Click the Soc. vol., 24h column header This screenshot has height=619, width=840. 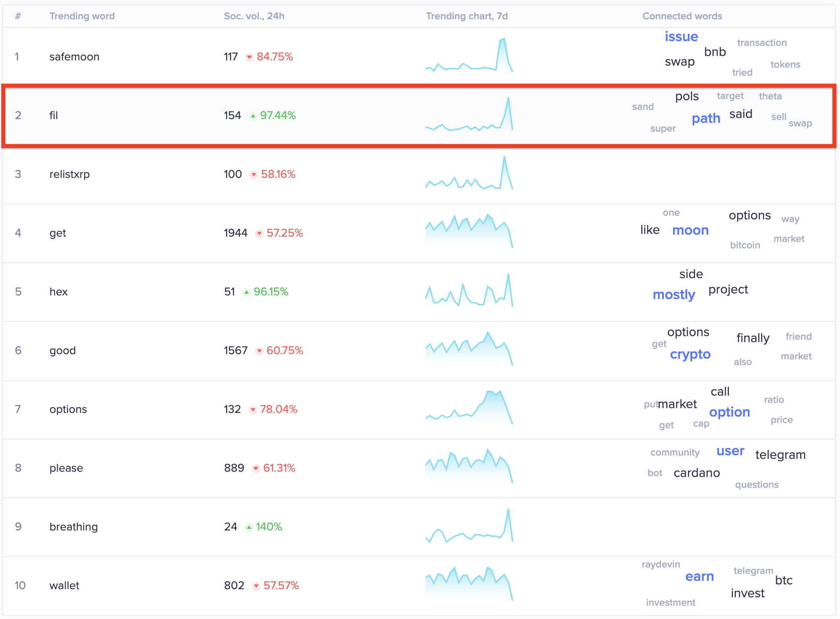pyautogui.click(x=254, y=16)
